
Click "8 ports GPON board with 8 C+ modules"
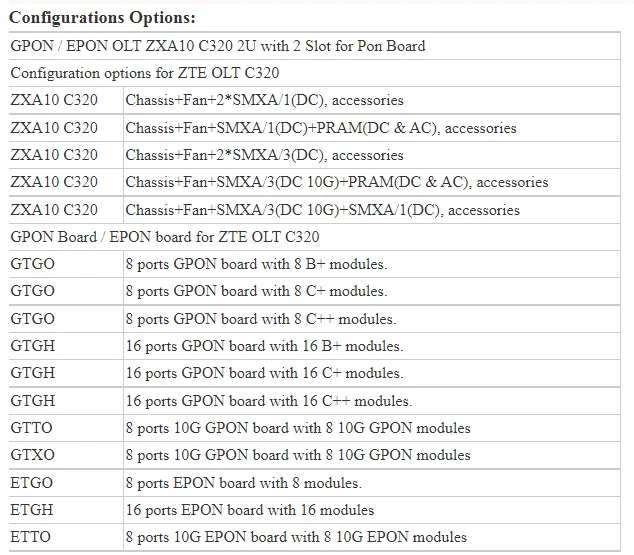point(256,291)
